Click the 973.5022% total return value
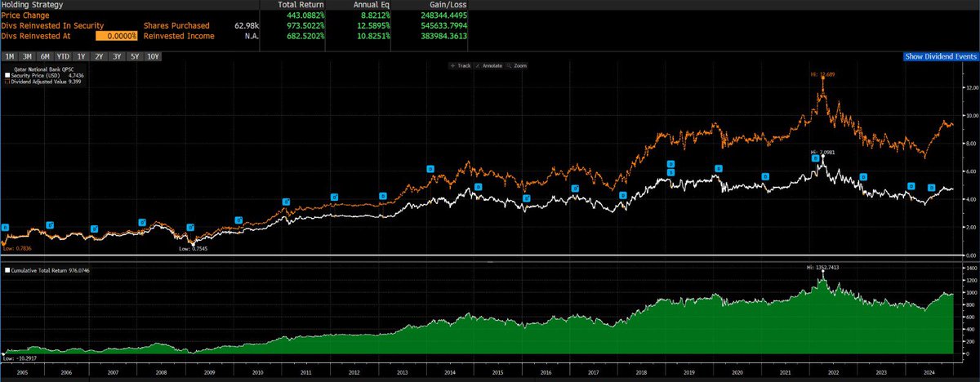This screenshot has height=382, width=980. 304,25
